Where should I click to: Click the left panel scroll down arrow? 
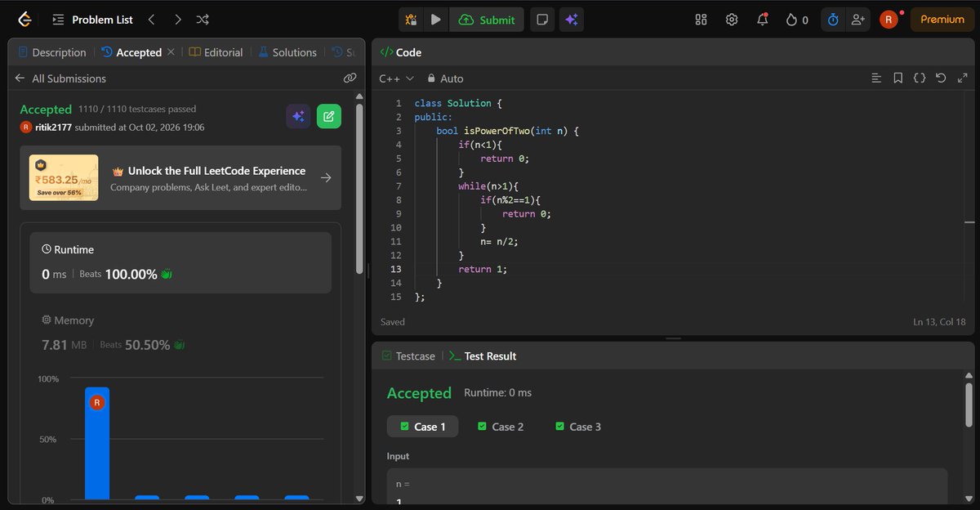tap(360, 498)
